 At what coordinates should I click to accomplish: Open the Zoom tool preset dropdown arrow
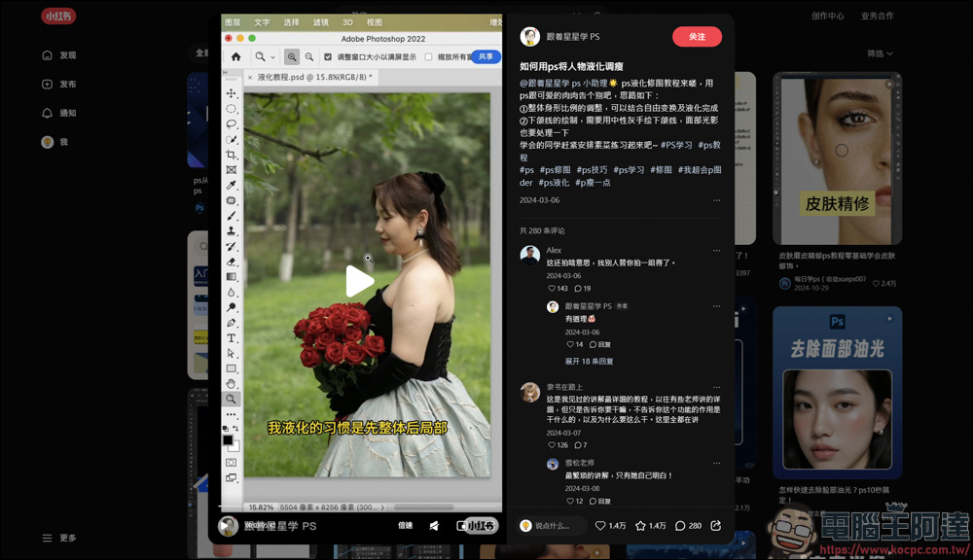coord(272,57)
